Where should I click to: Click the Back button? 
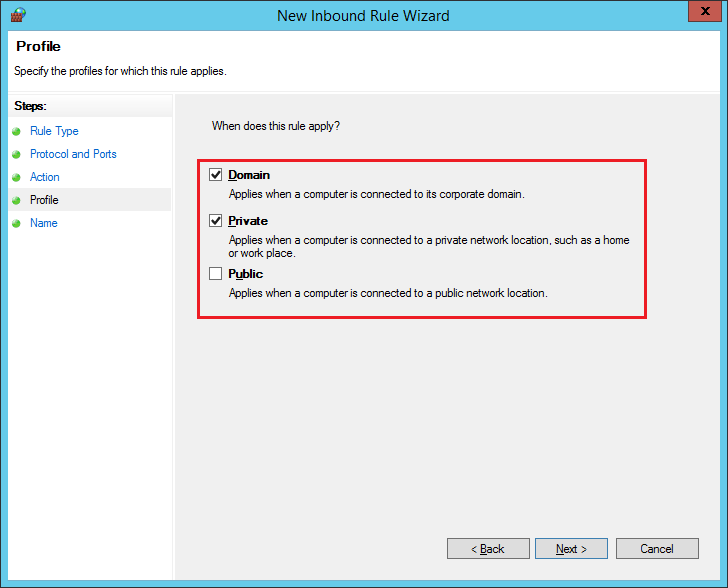click(488, 549)
